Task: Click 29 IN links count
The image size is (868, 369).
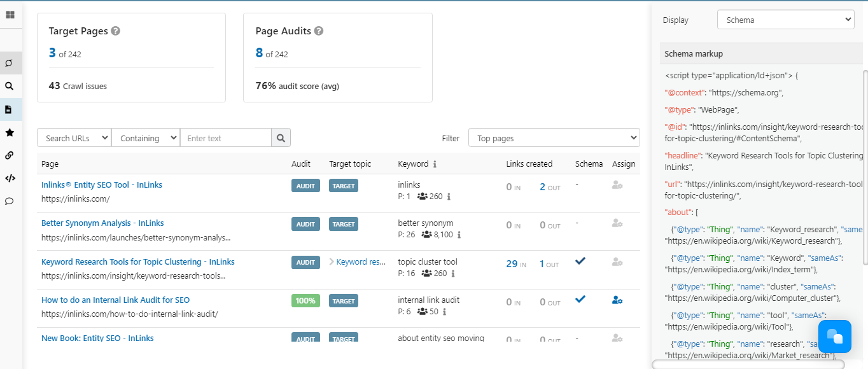Action: (x=516, y=264)
